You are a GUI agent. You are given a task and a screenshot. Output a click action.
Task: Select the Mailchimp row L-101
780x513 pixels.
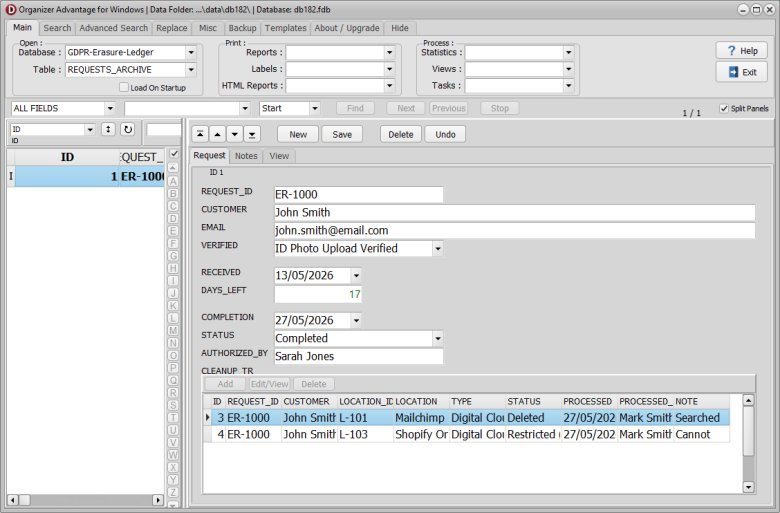467,418
